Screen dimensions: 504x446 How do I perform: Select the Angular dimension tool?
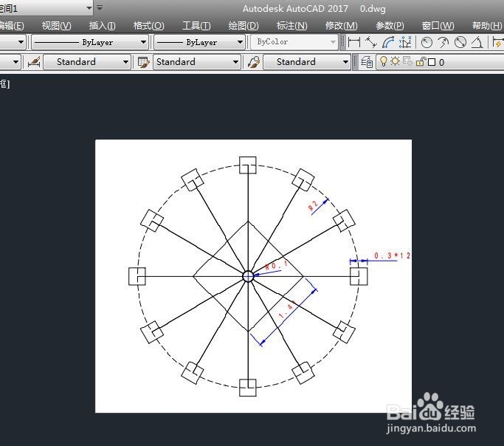coord(477,42)
